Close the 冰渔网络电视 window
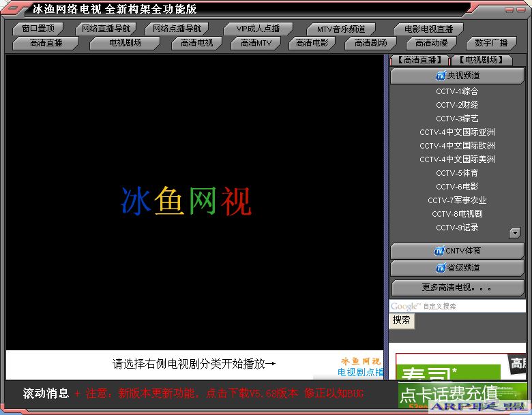Image resolution: width=532 pixels, height=415 pixels. pyautogui.click(x=521, y=10)
